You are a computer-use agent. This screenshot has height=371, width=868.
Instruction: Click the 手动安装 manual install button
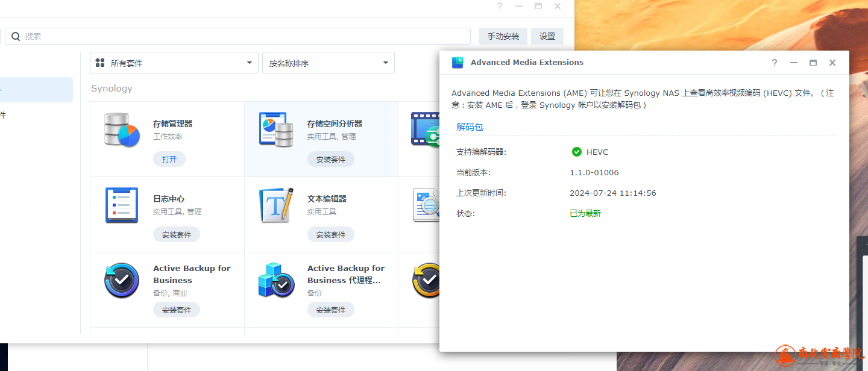[503, 36]
